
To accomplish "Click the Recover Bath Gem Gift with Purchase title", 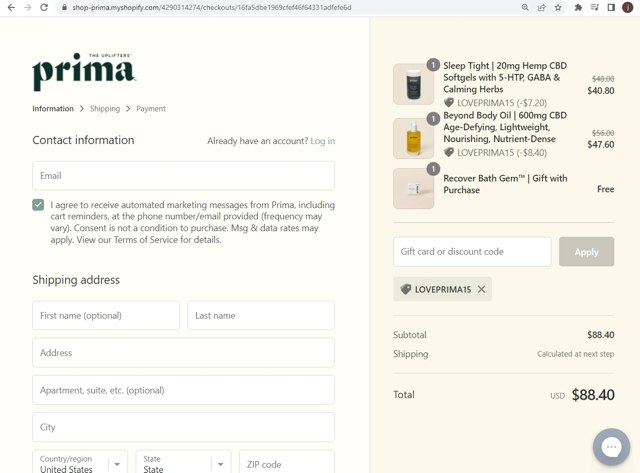I will coord(505,184).
